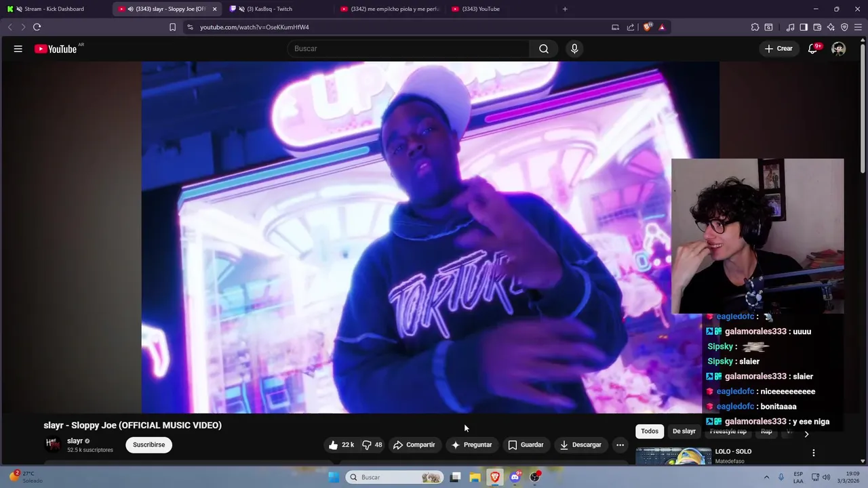Go forward in browser history
868x488 pixels.
pos(22,27)
